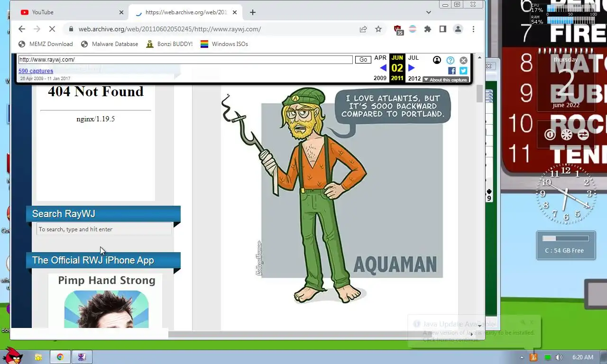Click the page's vertical scrollbar thumb
The height and width of the screenshot is (364, 607).
tap(479, 93)
